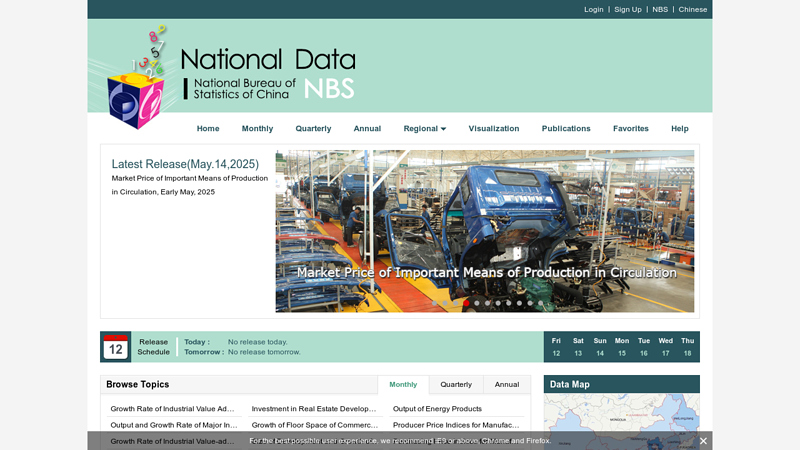The width and height of the screenshot is (800, 450).
Task: Open the Help page
Action: tap(680, 129)
